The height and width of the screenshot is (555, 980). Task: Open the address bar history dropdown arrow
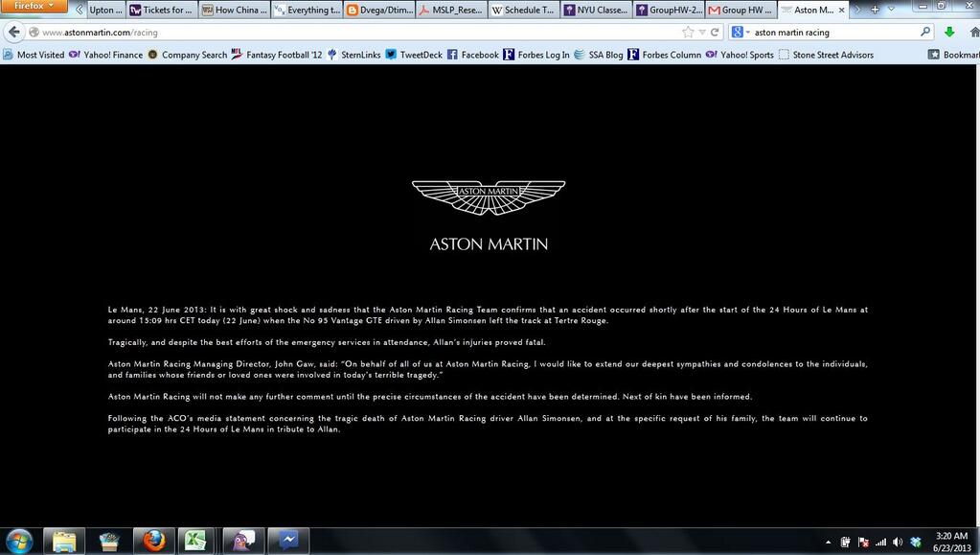click(702, 32)
